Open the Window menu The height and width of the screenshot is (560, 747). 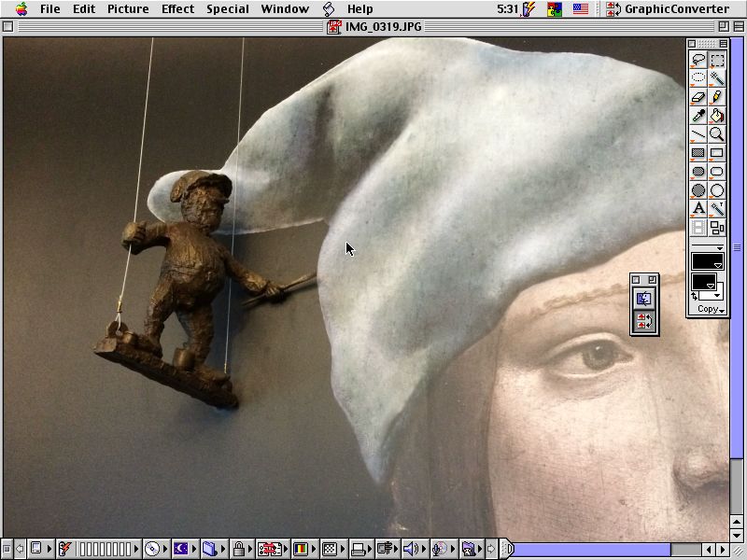click(x=285, y=8)
